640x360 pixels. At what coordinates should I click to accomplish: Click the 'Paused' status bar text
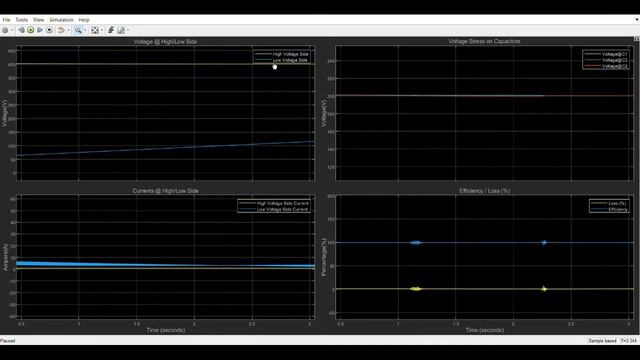point(8,340)
